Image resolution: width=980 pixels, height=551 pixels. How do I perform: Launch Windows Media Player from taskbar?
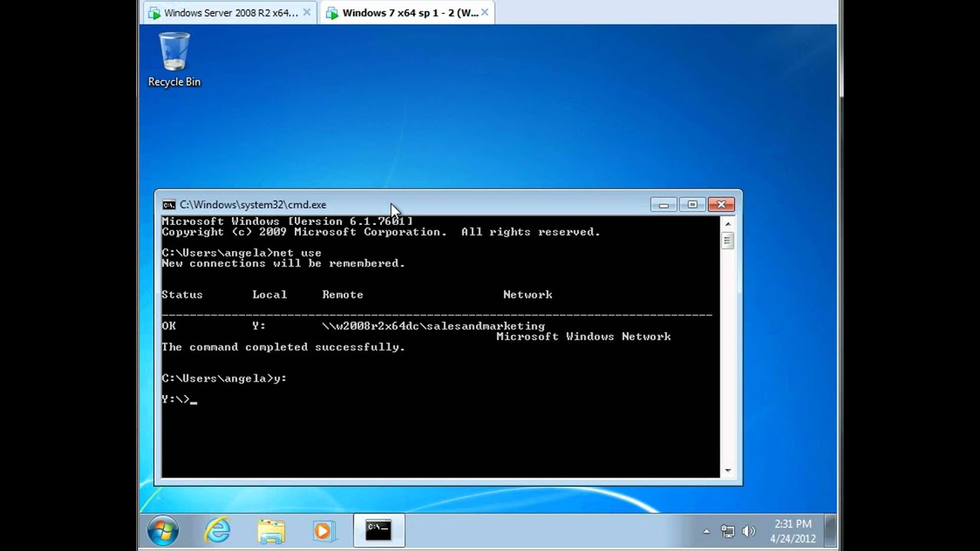point(324,530)
